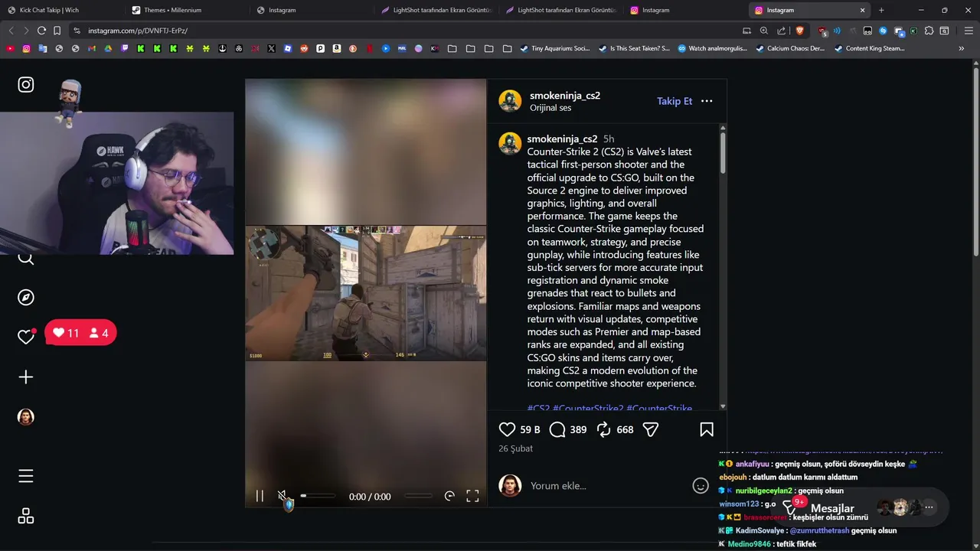This screenshot has width=980, height=551.
Task: Open the three-dot menu in Mesajlar bar
Action: (929, 507)
